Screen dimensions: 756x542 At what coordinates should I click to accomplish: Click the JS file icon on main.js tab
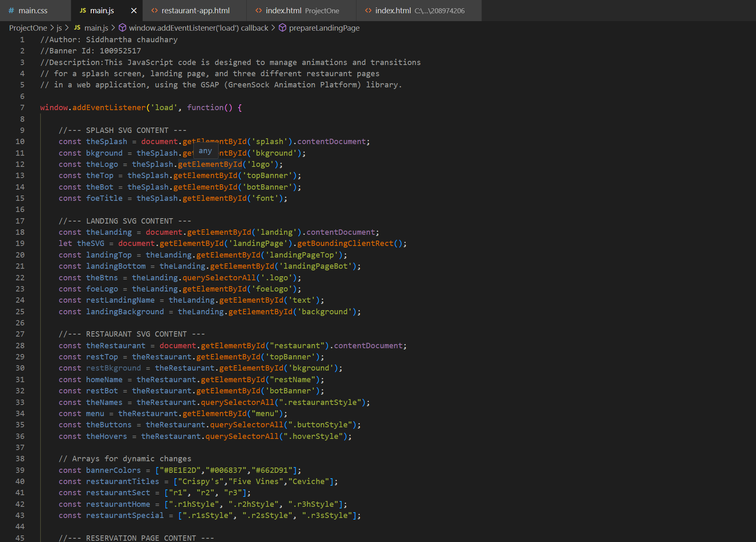[x=83, y=11]
